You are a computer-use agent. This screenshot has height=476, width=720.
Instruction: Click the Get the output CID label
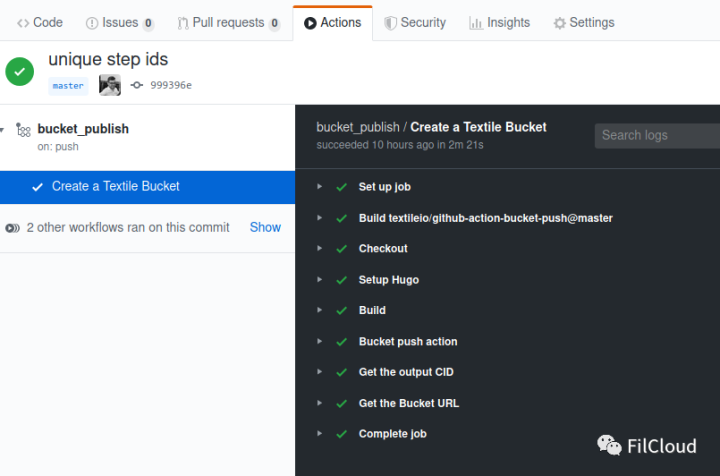(x=406, y=372)
